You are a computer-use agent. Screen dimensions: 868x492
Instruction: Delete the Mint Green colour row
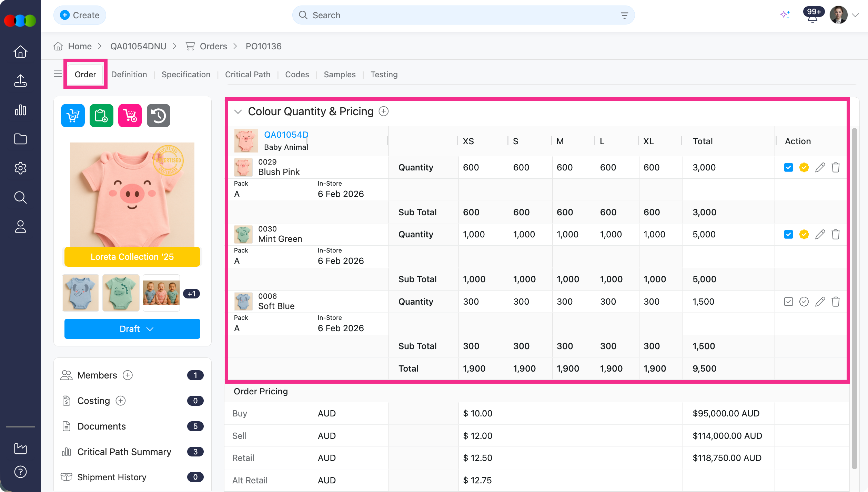(x=836, y=234)
